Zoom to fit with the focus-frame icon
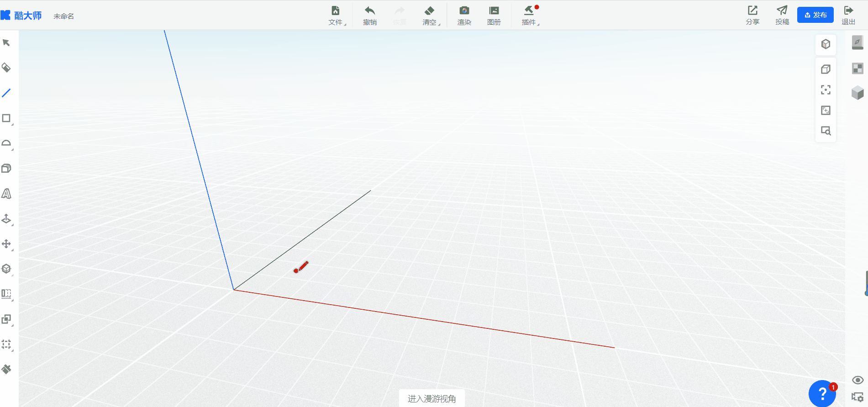Viewport: 868px width, 407px height. click(826, 90)
